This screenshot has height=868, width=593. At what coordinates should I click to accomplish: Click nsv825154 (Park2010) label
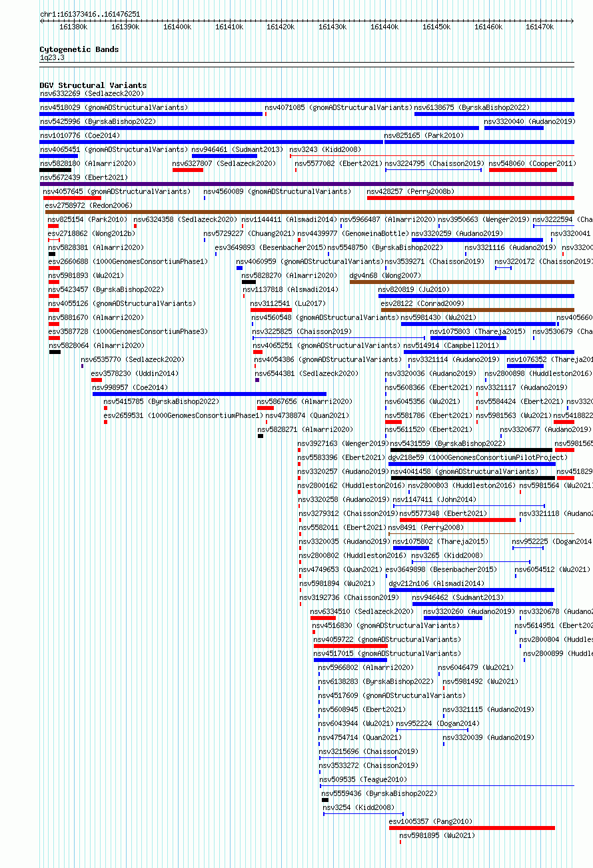click(x=87, y=219)
